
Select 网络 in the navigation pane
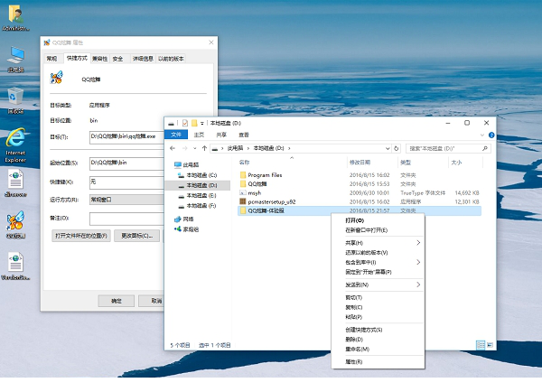[184, 219]
